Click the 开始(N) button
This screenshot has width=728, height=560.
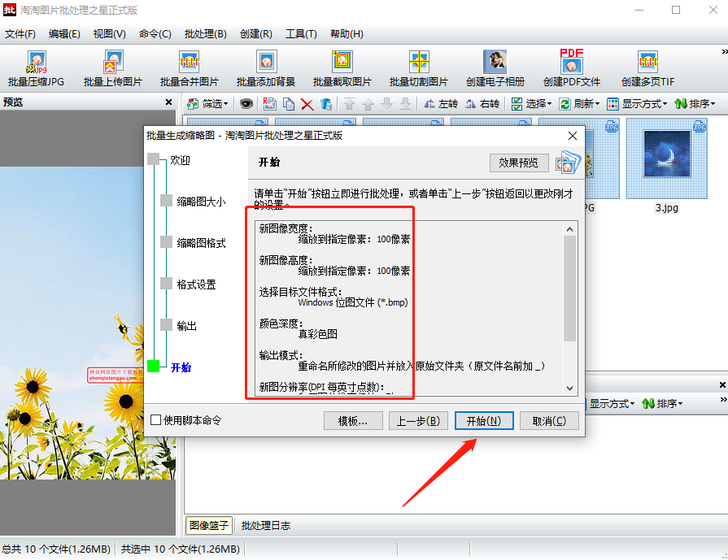point(483,421)
